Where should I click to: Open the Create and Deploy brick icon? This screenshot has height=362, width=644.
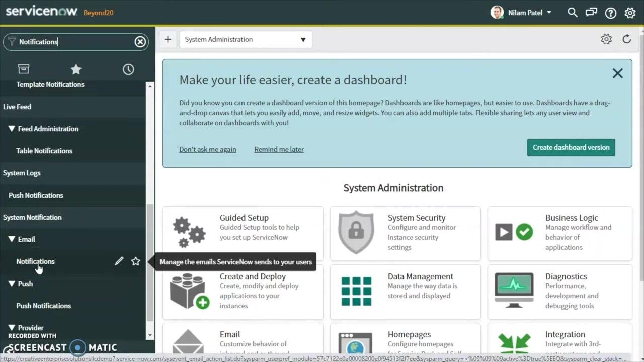click(189, 291)
